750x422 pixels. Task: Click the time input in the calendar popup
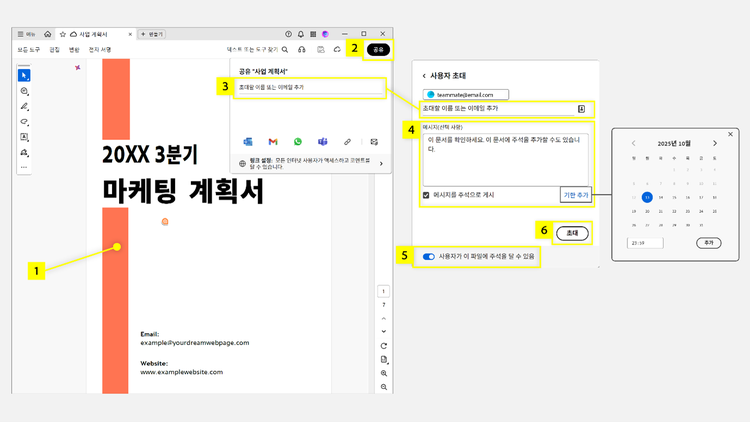tap(645, 243)
